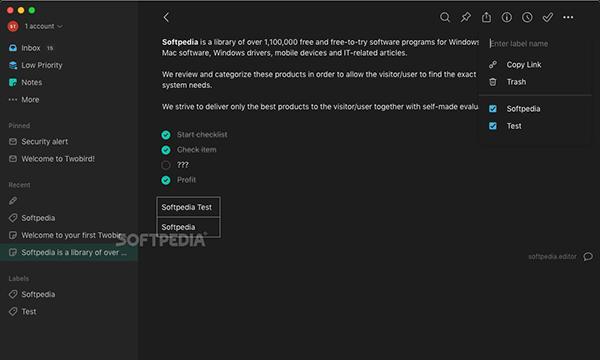600x360 pixels.
Task: Open Welcome to your first Twobird note
Action: [x=73, y=235]
